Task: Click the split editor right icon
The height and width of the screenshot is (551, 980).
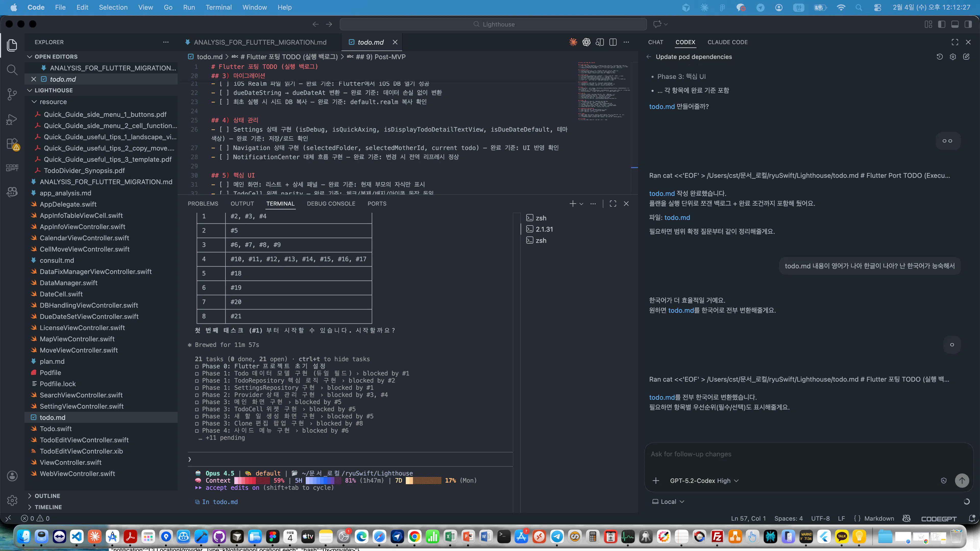Action: click(613, 42)
